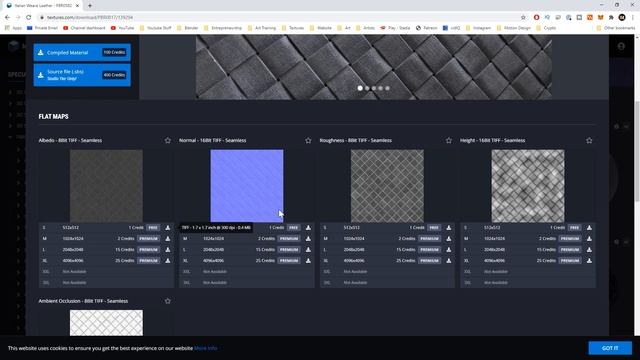Open the Other bookmarks folder
Viewport: 640px width, 360px height.
click(x=616, y=28)
